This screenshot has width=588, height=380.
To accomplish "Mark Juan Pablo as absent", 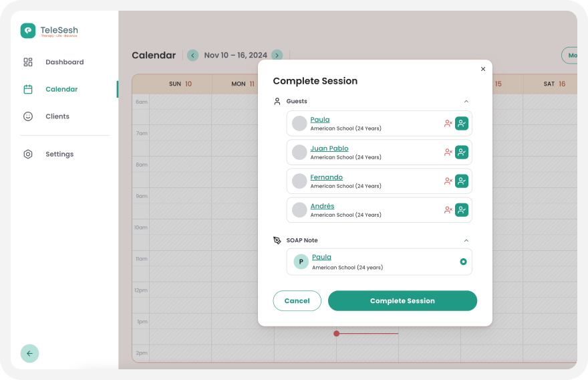I will click(x=448, y=153).
